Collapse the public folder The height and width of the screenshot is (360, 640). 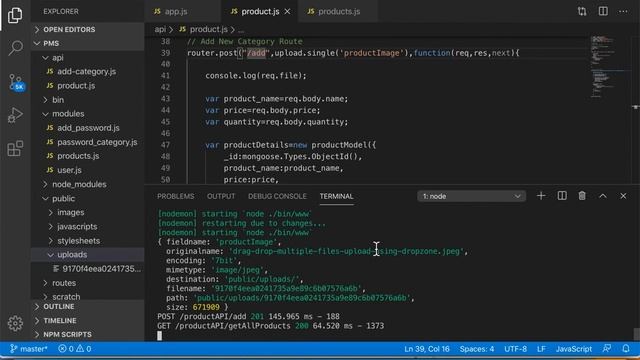(87, 198)
